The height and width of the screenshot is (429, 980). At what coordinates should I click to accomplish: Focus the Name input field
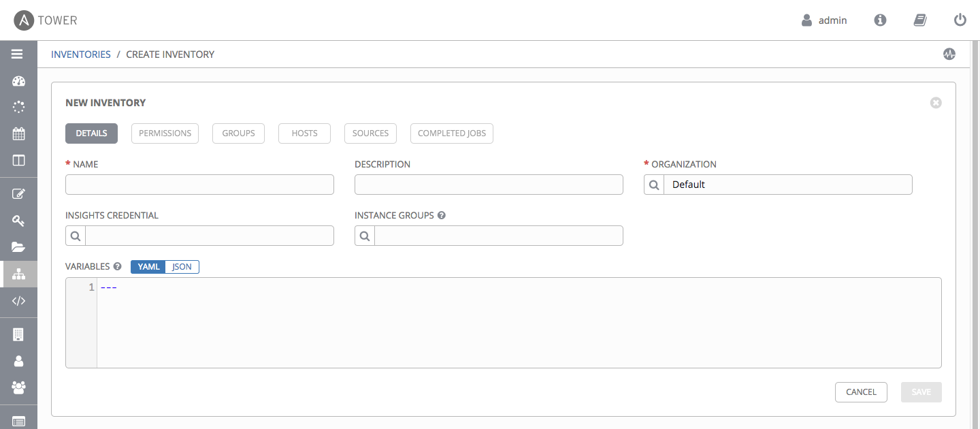coord(199,185)
